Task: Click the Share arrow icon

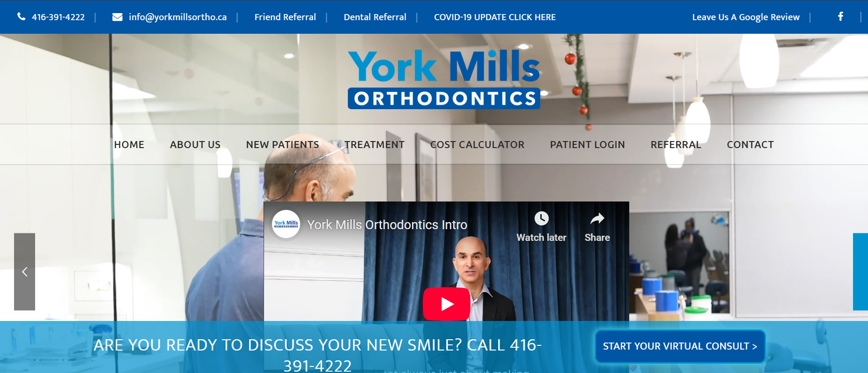Action: [x=597, y=218]
